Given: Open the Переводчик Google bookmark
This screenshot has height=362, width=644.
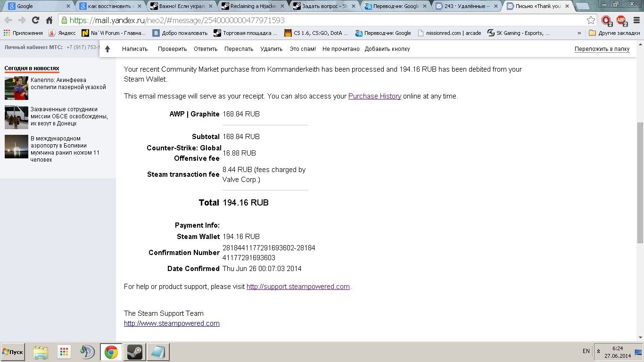Looking at the screenshot, I should (383, 33).
